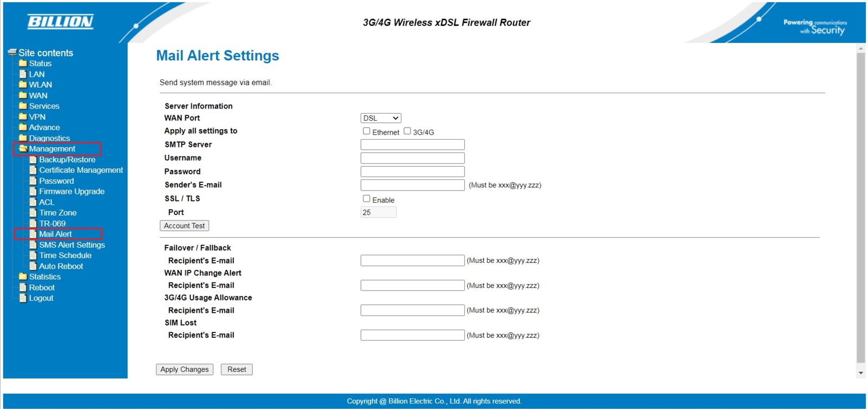This screenshot has width=868, height=409.
Task: Click the page vertical scrollbar
Action: click(860, 206)
